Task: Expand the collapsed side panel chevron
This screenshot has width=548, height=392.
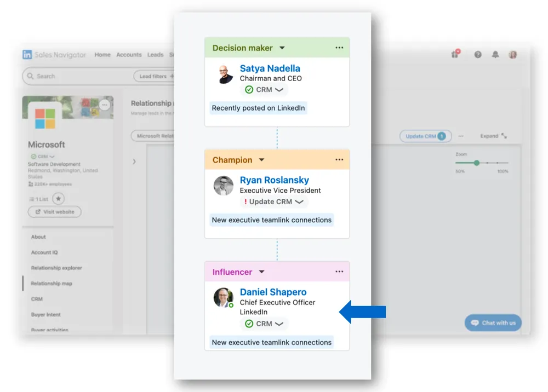Action: tap(134, 162)
